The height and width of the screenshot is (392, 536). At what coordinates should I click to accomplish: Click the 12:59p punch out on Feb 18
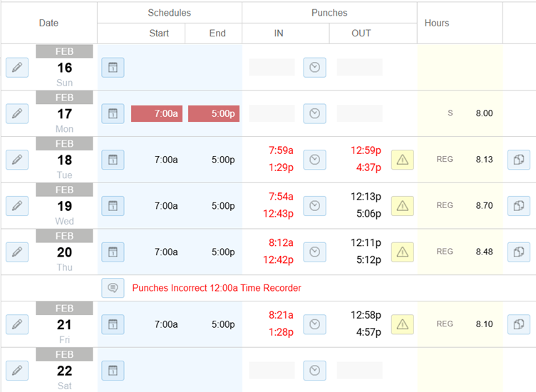click(366, 150)
